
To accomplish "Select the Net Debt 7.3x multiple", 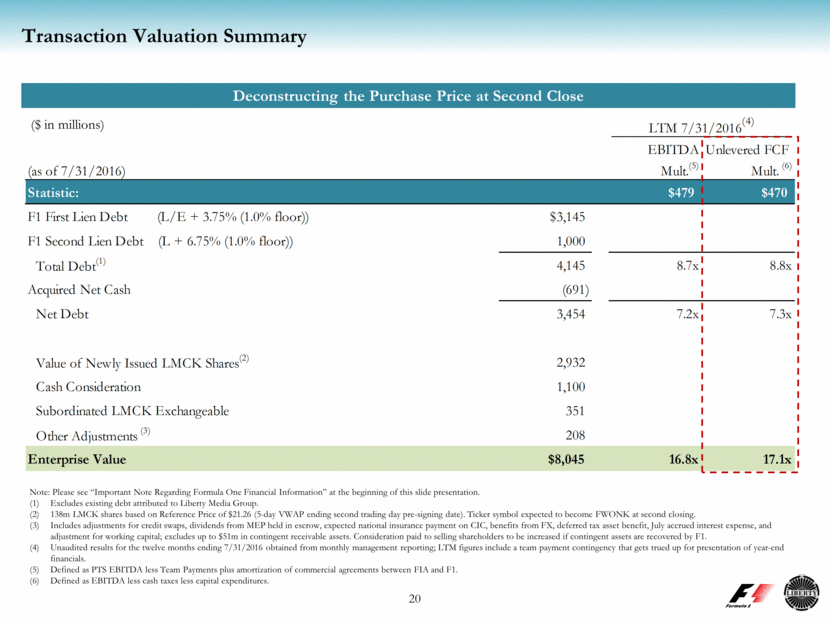I will tap(776, 315).
